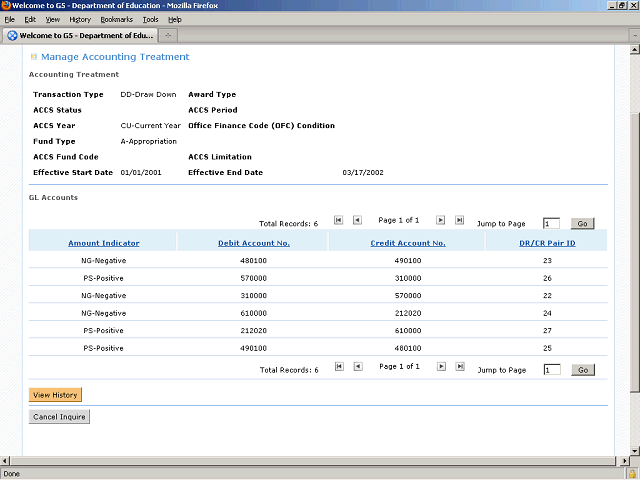Sort by Debit Account No. column

tap(253, 243)
